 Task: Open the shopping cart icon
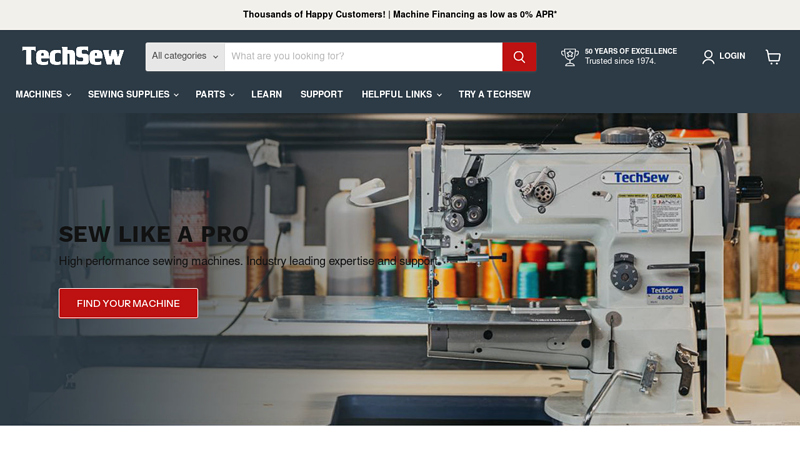pos(773,57)
